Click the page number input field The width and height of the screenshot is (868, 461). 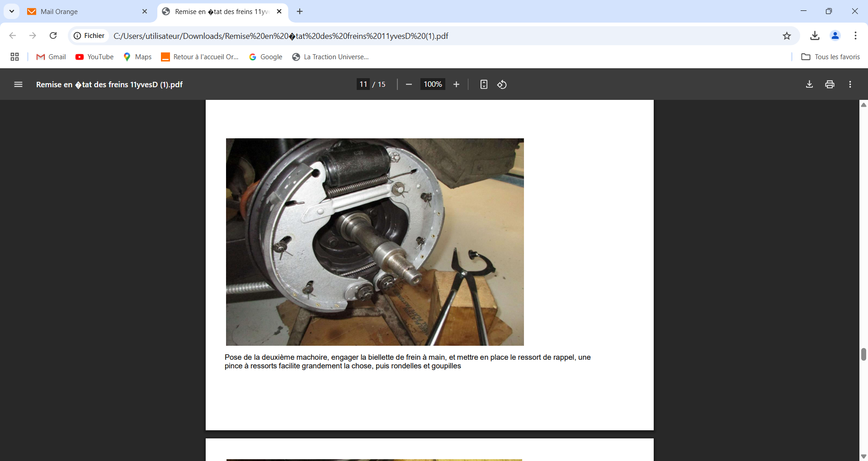pos(363,85)
